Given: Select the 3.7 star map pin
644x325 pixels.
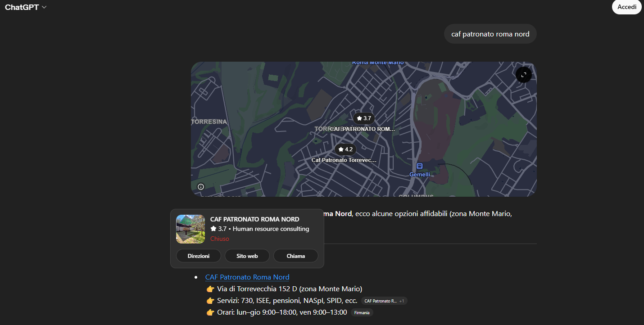Looking at the screenshot, I should click(363, 118).
